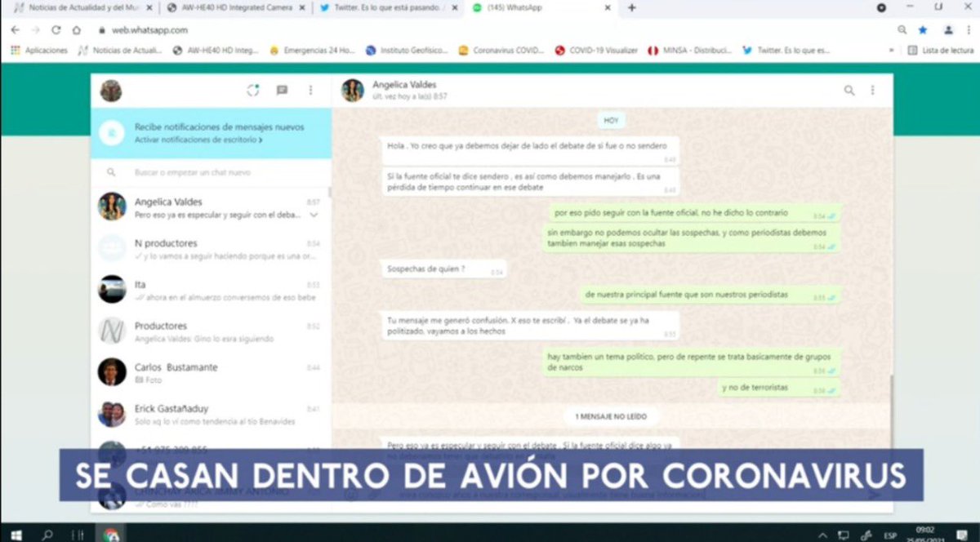Open Chrome three-dots menu

(x=969, y=29)
